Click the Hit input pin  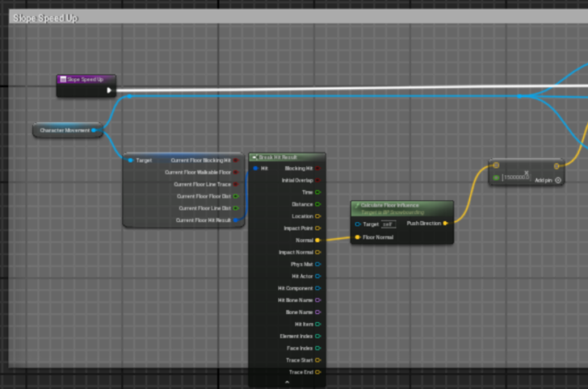[255, 169]
